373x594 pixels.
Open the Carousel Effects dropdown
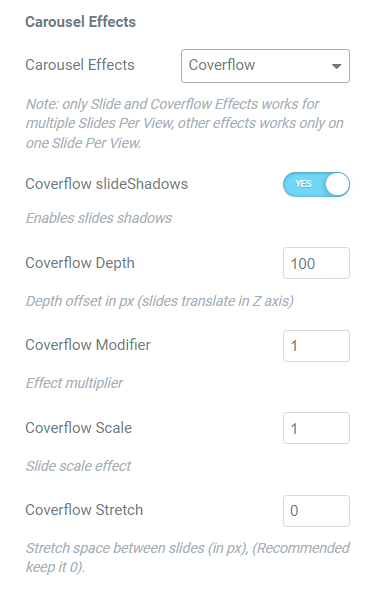click(x=265, y=66)
